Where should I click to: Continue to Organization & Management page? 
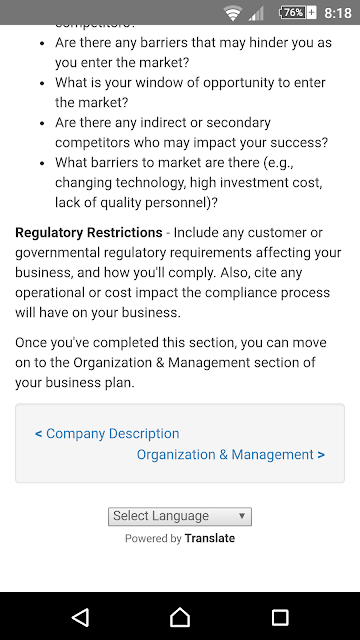click(231, 455)
